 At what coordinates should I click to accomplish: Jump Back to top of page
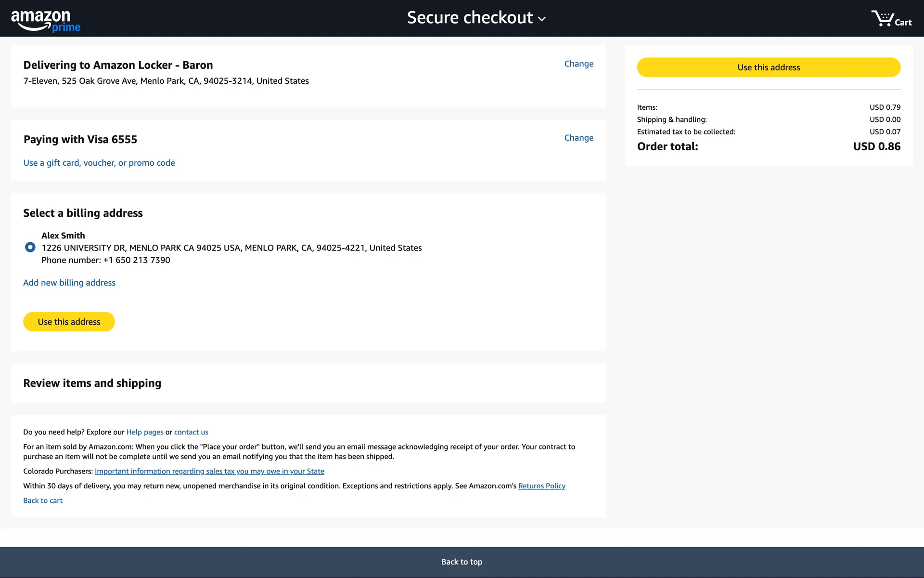(x=462, y=562)
